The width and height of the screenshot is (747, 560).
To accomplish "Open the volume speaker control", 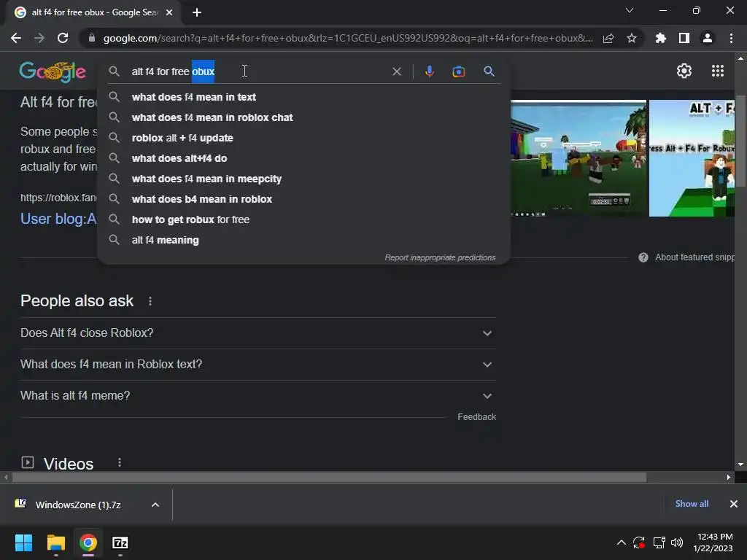I will tap(676, 542).
